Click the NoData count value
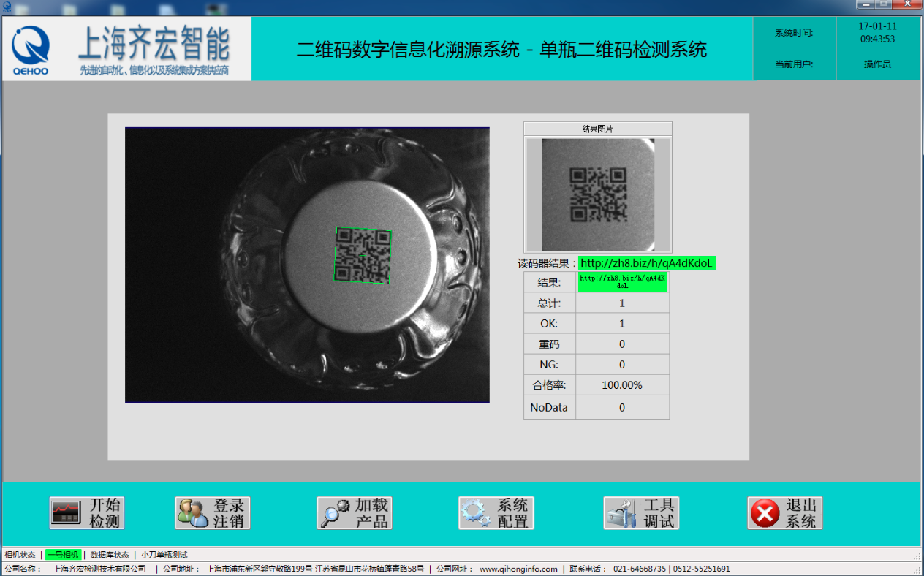This screenshot has height=576, width=924. coord(622,407)
